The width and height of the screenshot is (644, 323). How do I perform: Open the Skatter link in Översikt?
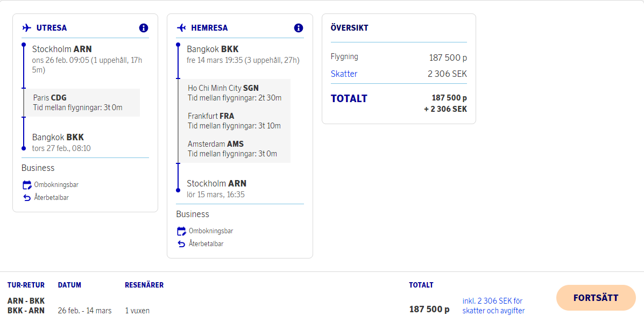coord(344,74)
